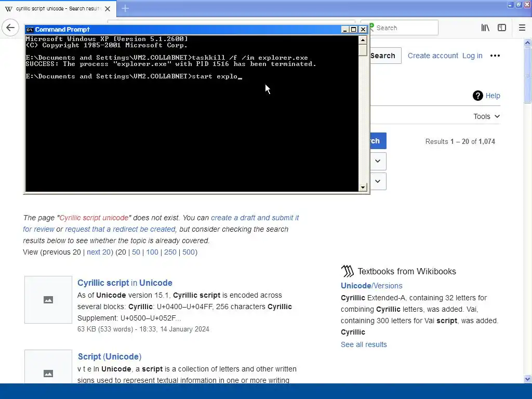Click the Log in link

(x=472, y=56)
